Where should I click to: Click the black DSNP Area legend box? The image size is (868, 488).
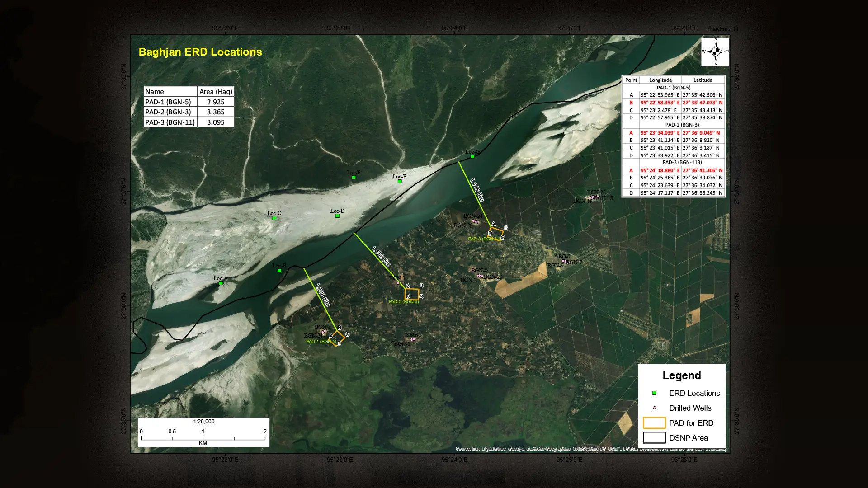click(x=654, y=438)
